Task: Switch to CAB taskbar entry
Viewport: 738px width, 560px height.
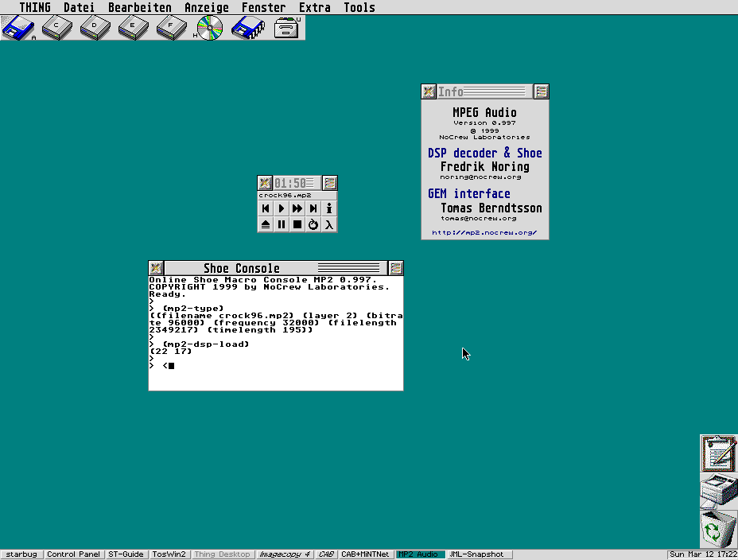Action: (326, 554)
